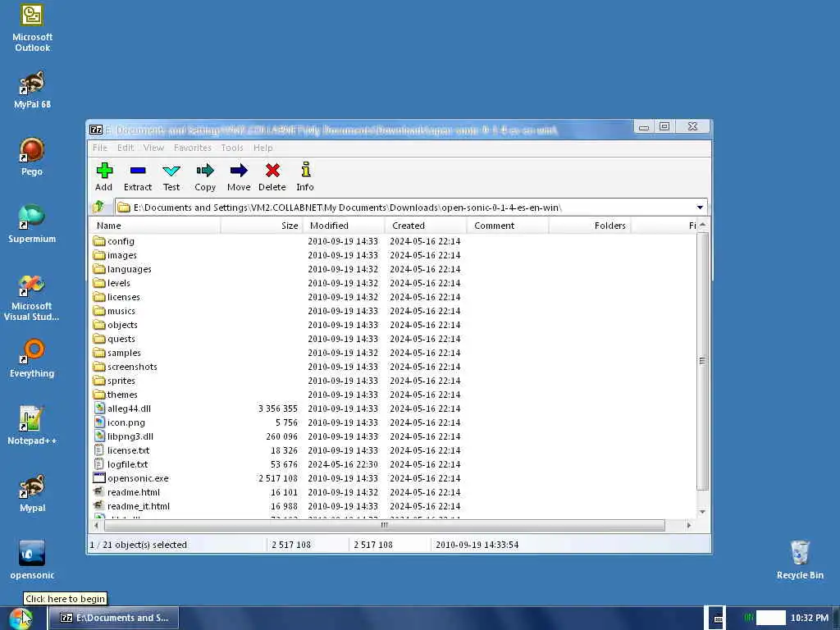Select the samples folder row

[394, 353]
